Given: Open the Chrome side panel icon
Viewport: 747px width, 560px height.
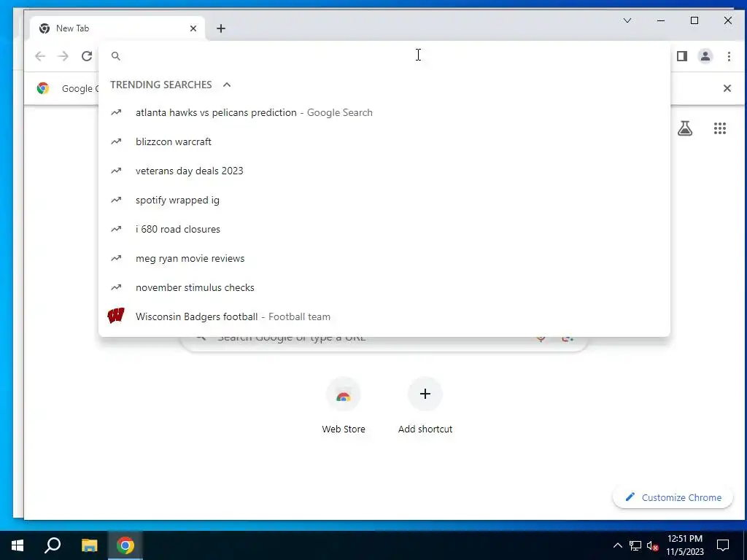Looking at the screenshot, I should [x=682, y=56].
